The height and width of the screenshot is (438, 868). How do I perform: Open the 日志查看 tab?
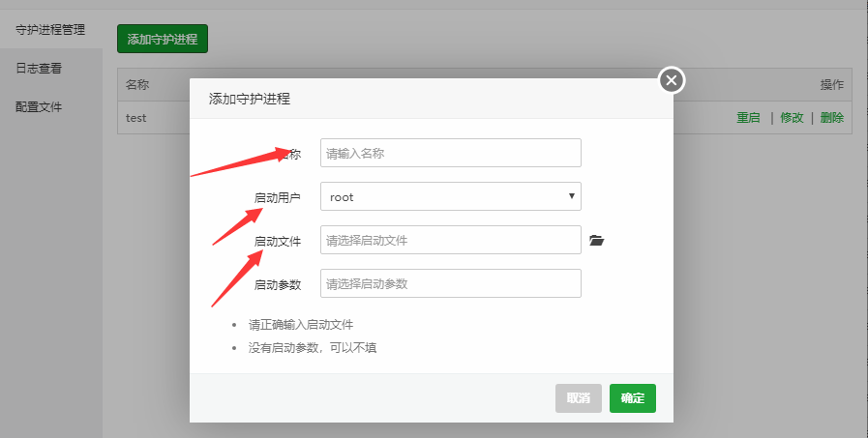pyautogui.click(x=39, y=69)
